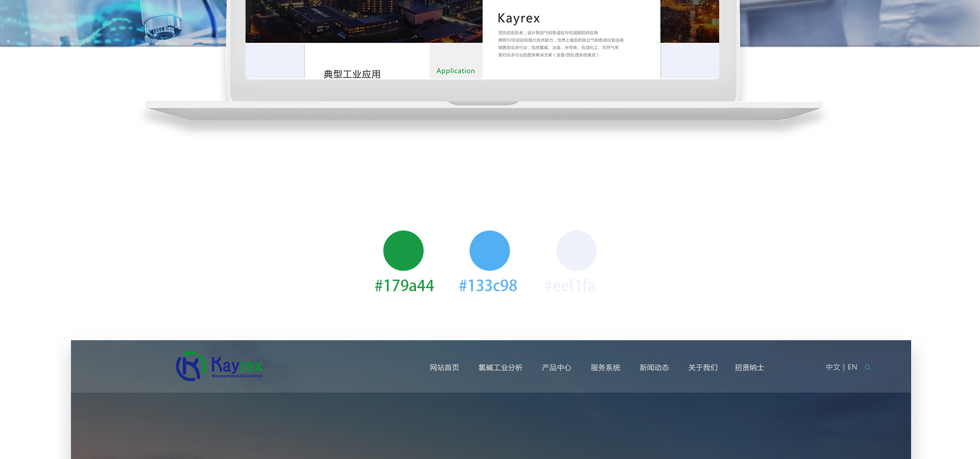This screenshot has height=459, width=980.
Task: Select the 氯碱工业分析 navigation item
Action: 500,368
